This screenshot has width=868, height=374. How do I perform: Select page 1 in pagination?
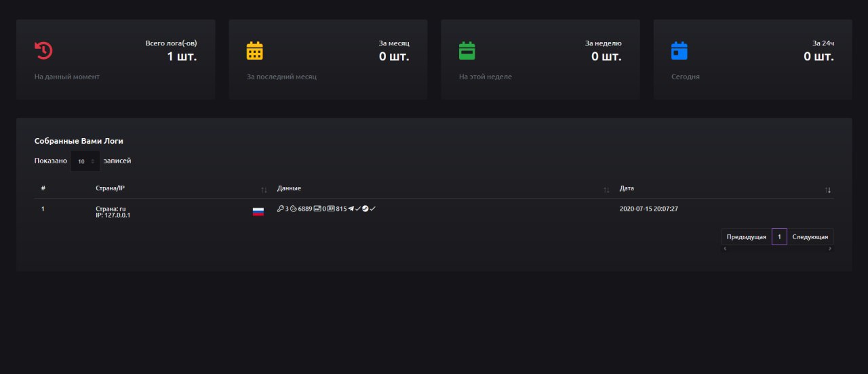pos(779,236)
